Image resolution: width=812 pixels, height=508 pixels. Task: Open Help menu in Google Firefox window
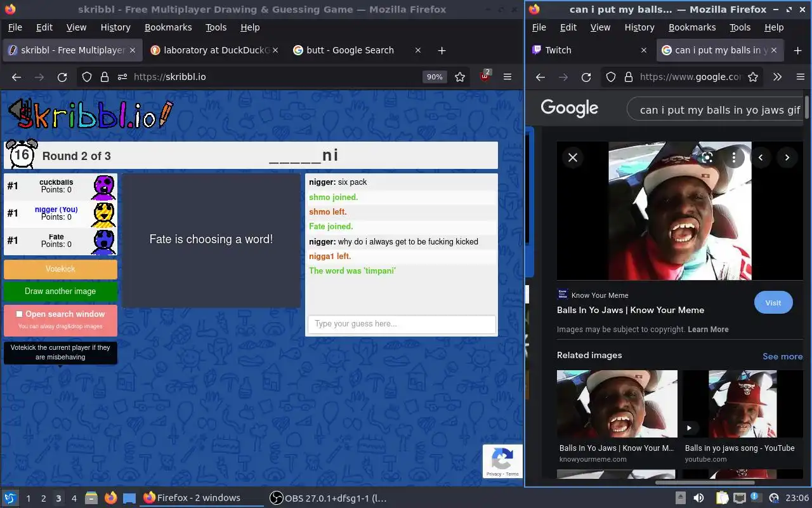[x=774, y=27]
